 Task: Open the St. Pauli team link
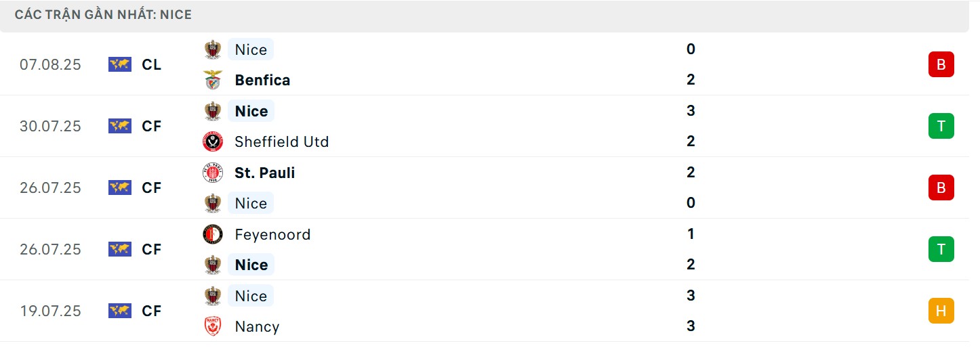(264, 173)
